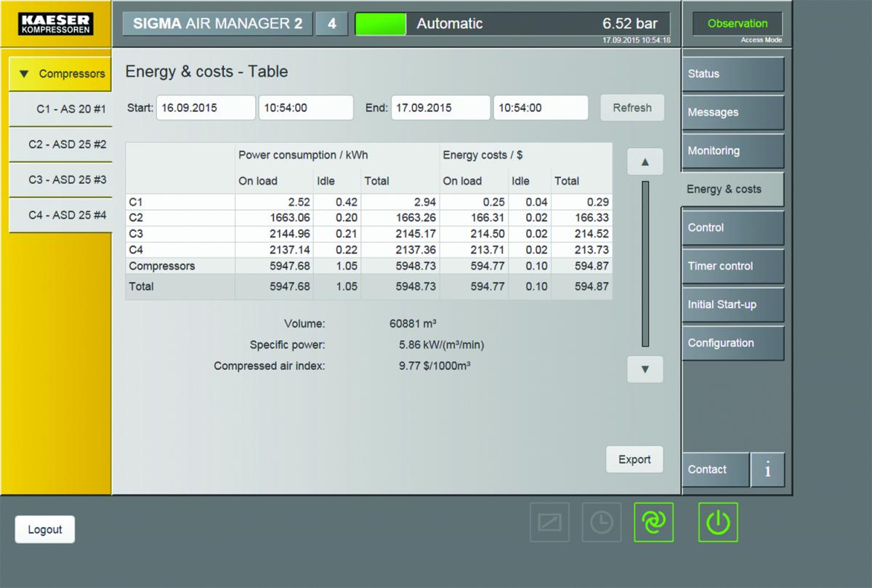
Task: Click the Kaeser Kompressoren logo
Action: tap(55, 24)
